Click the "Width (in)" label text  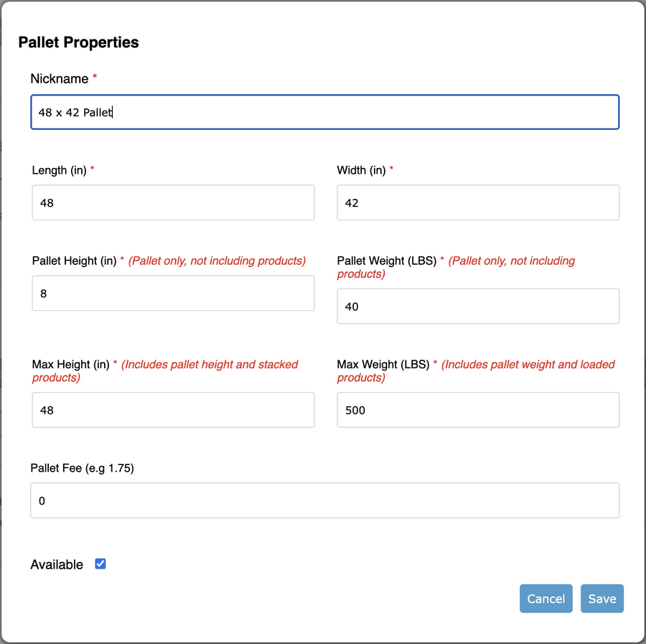click(x=361, y=171)
